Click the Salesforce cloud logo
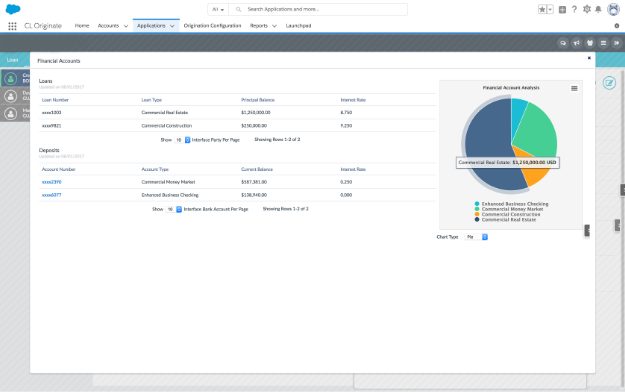Image resolution: width=625 pixels, height=392 pixels. tap(13, 9)
